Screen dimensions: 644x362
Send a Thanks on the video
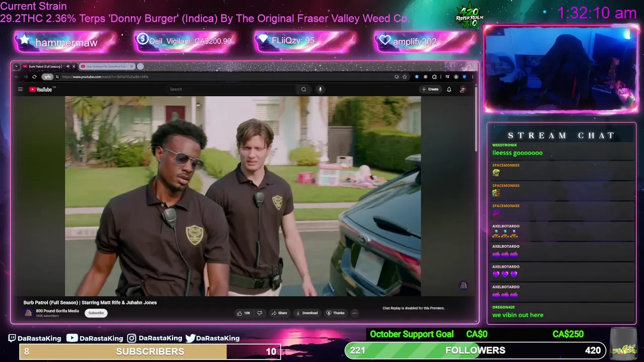pos(336,313)
